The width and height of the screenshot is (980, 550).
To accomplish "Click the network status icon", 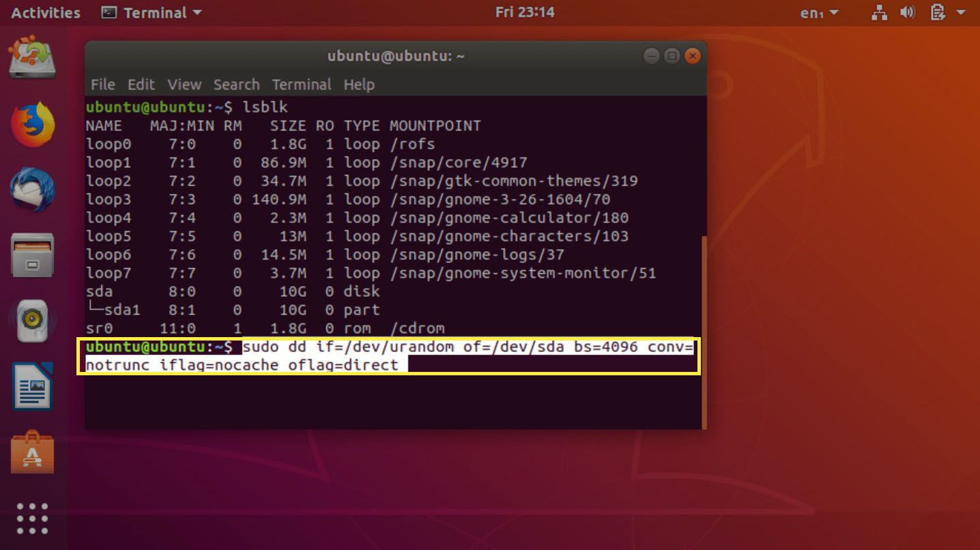I will click(x=880, y=12).
